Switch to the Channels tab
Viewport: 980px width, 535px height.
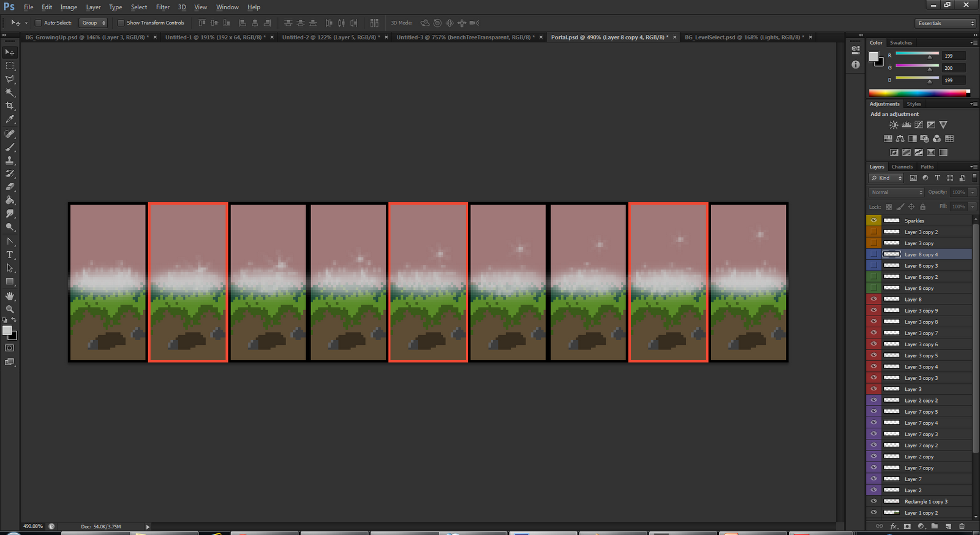click(x=902, y=167)
